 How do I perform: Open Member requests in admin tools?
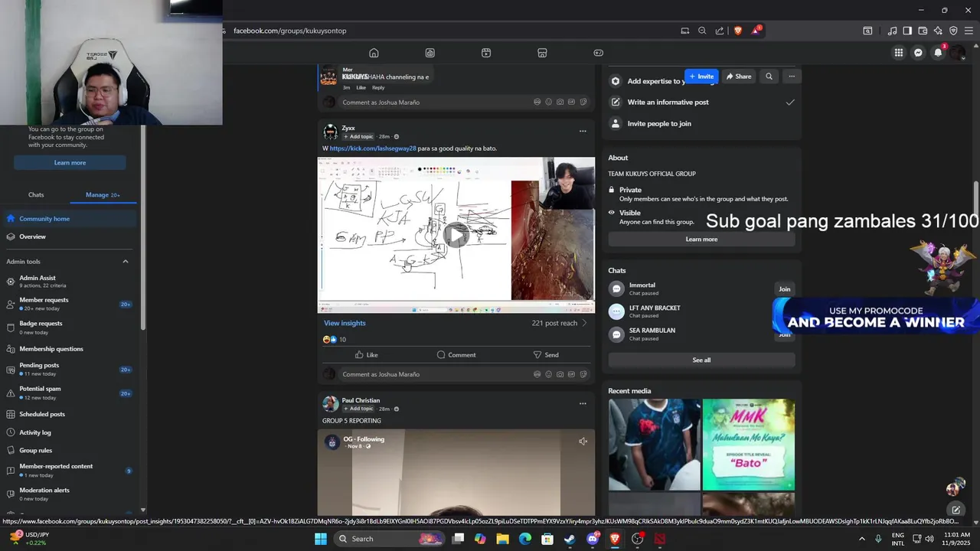tap(70, 304)
